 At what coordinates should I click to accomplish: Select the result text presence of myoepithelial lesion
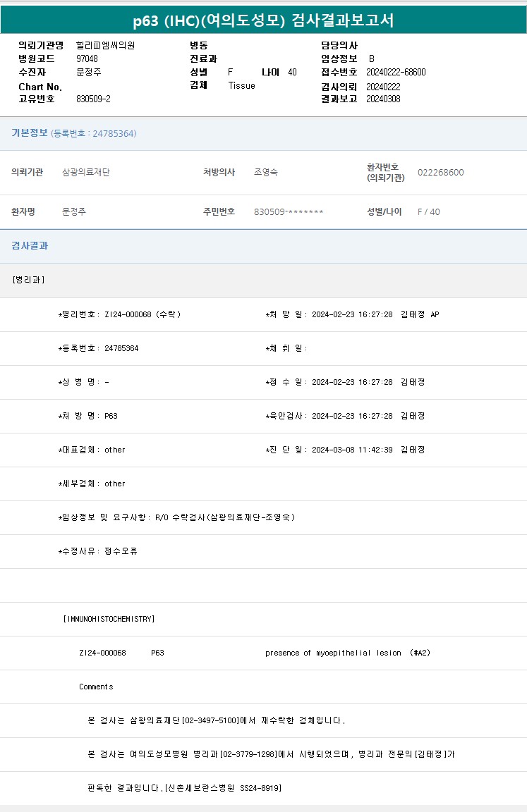[x=333, y=653]
